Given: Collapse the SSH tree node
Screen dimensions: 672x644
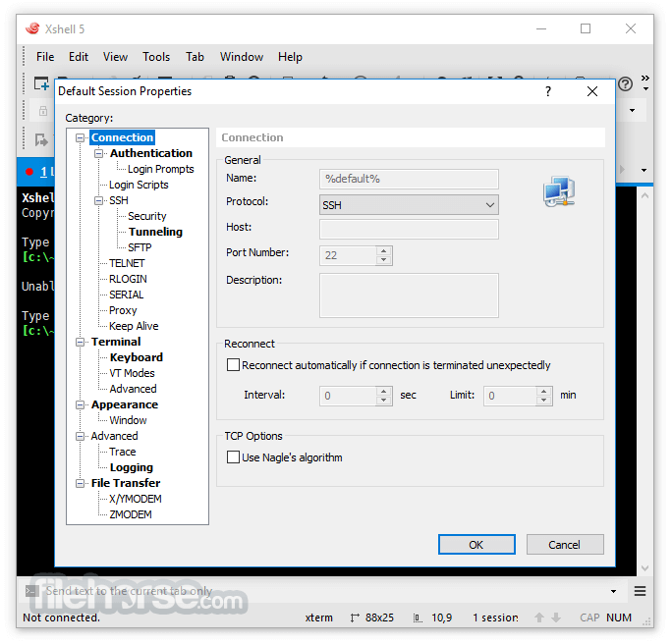Looking at the screenshot, I should (98, 200).
